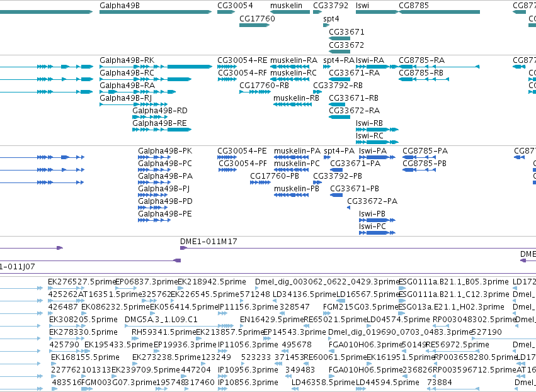Open the Galpha49B-PE protein label
Image resolution: width=536 pixels, height=392 pixels.
pyautogui.click(x=165, y=214)
